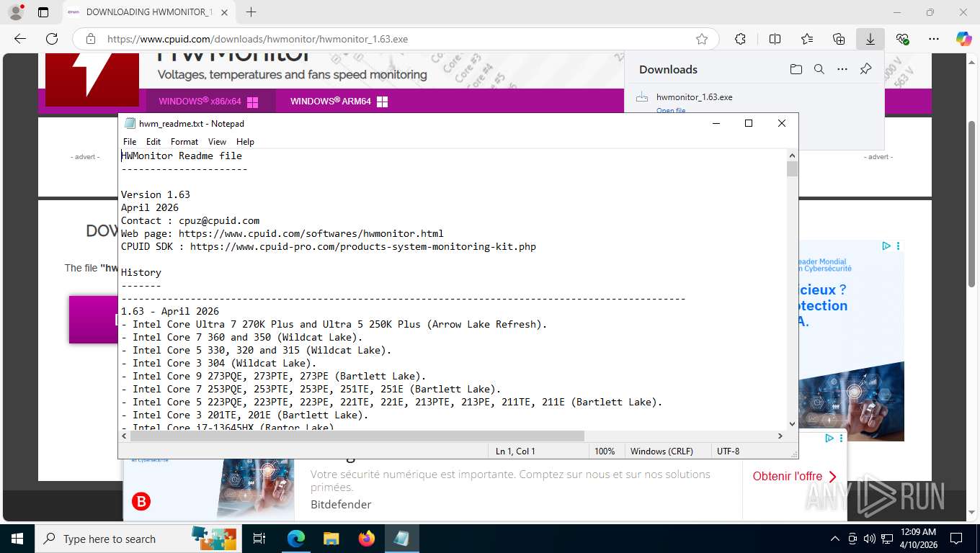This screenshot has width=980, height=553.
Task: Open Browser essentials heart icon
Action: 903,39
